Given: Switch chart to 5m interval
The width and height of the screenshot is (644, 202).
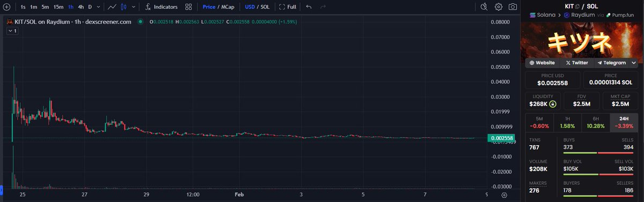Looking at the screenshot, I should (x=45, y=7).
